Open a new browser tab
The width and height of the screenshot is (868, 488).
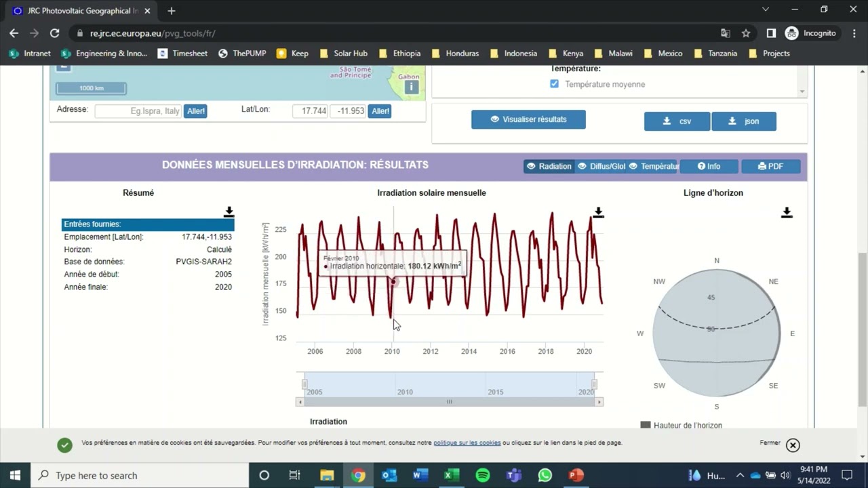(x=171, y=11)
